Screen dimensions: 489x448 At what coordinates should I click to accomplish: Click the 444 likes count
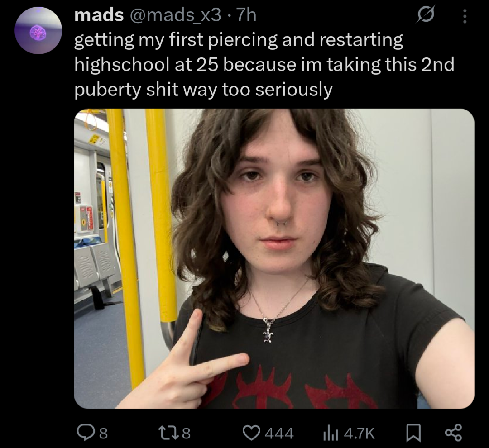[279, 434]
